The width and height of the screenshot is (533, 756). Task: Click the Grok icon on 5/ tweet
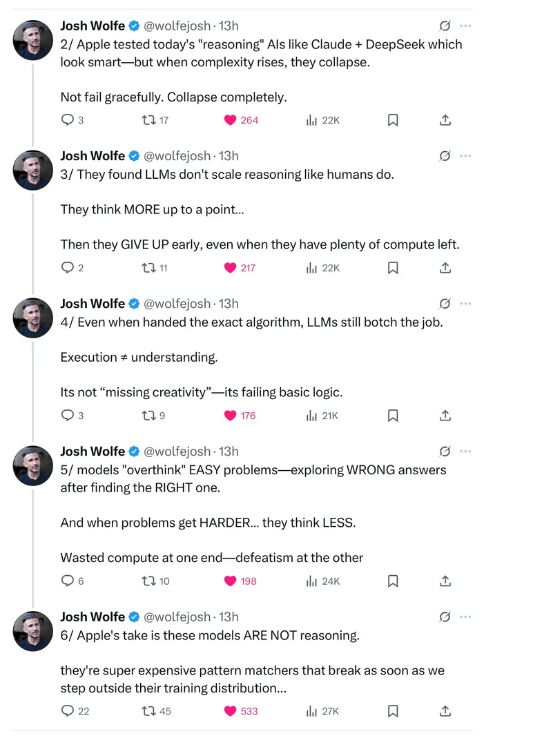(x=445, y=452)
